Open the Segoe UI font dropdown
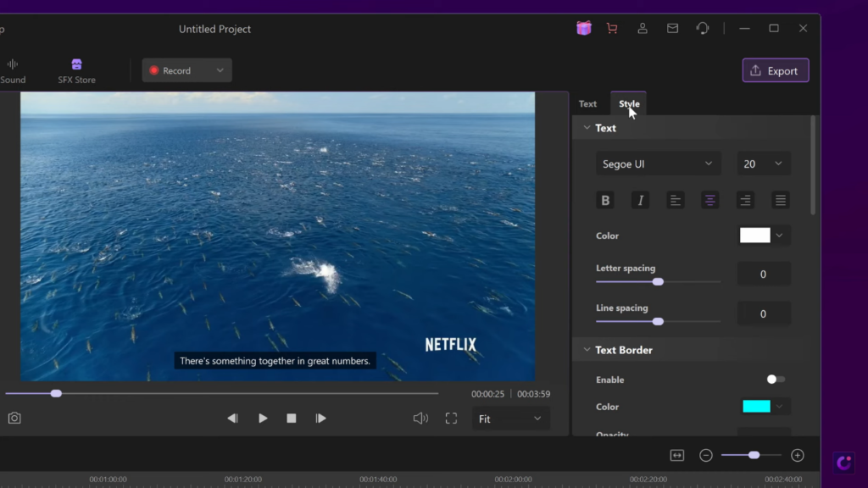The width and height of the screenshot is (868, 488). point(658,164)
